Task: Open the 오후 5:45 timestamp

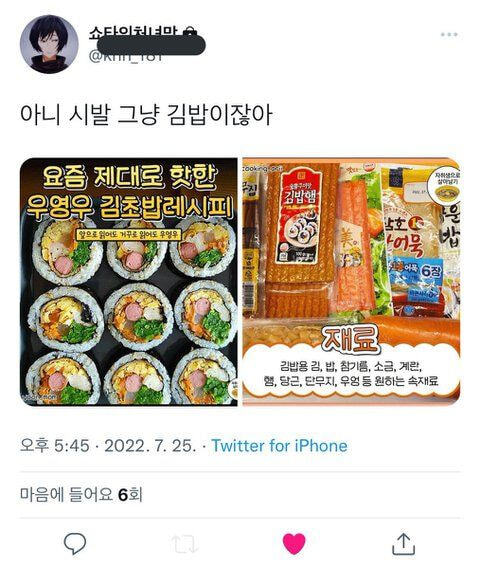Action: (55, 446)
